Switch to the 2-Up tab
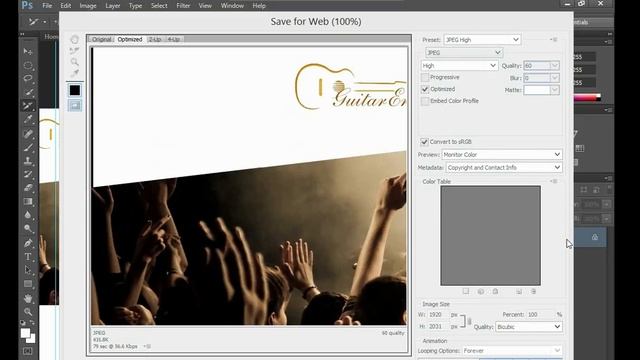This screenshot has height=360, width=640. pyautogui.click(x=155, y=39)
